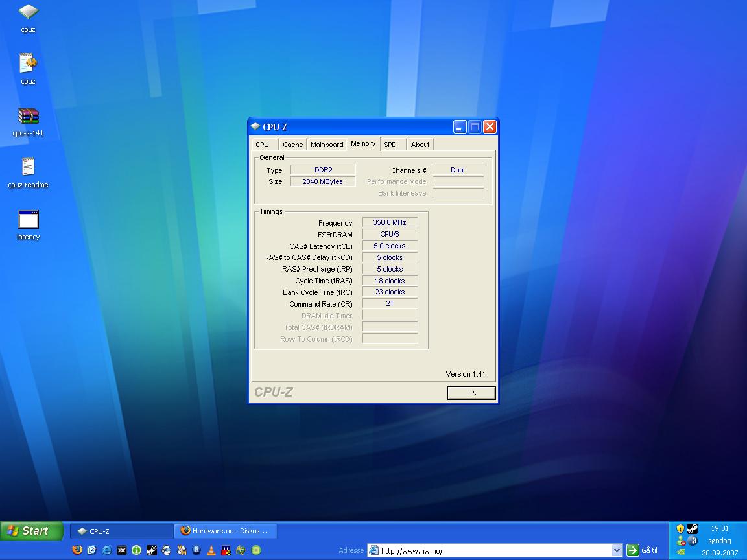Image resolution: width=747 pixels, height=560 pixels.
Task: Click the tRCD 5 clocks value
Action: (390, 257)
